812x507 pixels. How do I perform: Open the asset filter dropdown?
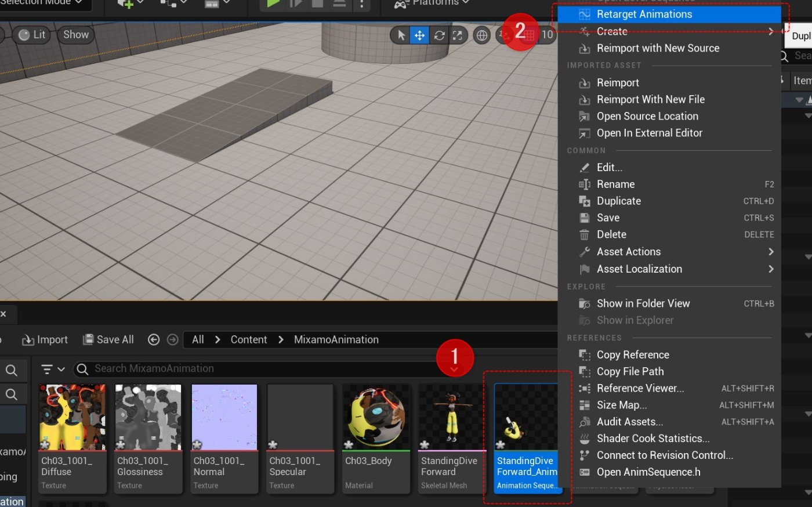coord(53,369)
